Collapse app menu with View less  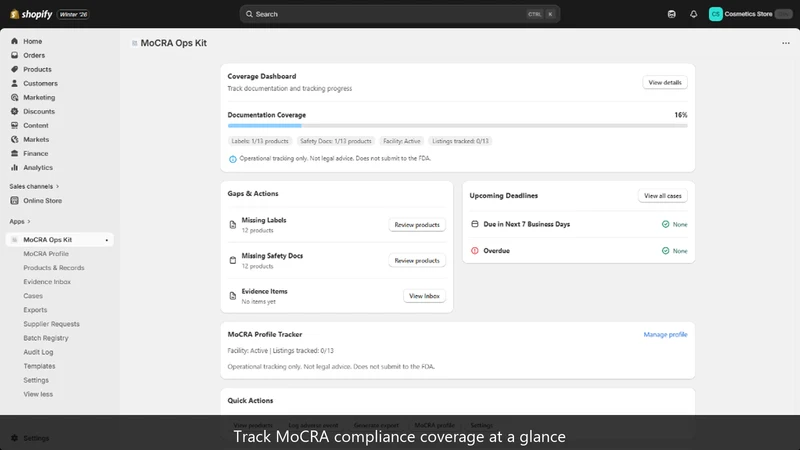[38, 394]
